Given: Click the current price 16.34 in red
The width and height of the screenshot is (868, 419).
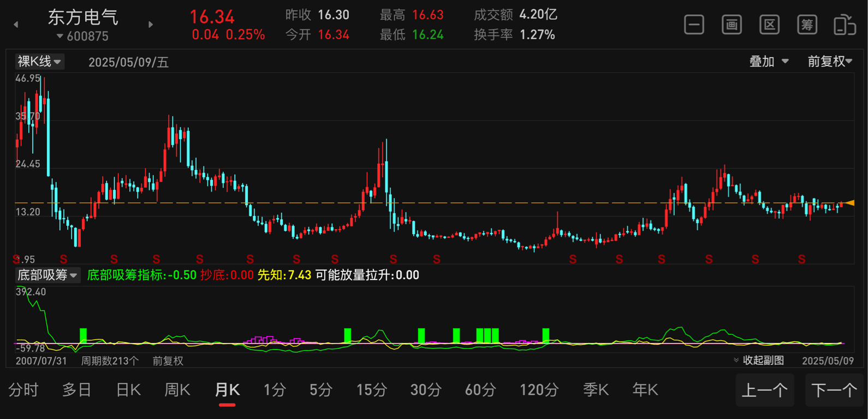Looking at the screenshot, I should [x=212, y=17].
